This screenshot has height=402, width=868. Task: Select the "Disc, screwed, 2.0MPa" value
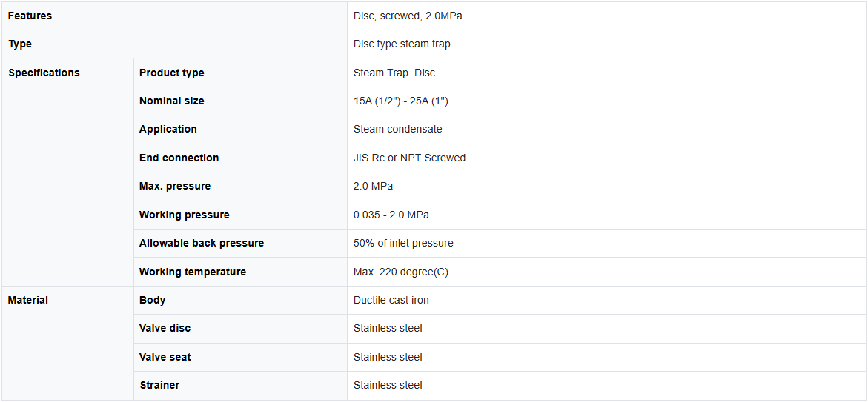408,16
